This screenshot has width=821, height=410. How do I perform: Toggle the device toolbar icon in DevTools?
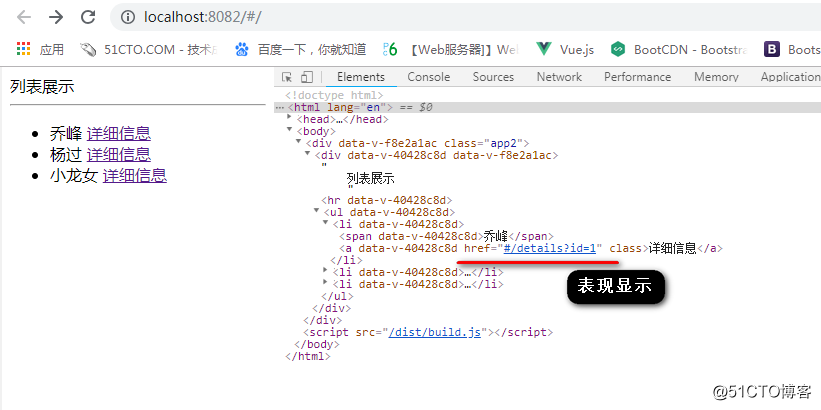point(307,77)
